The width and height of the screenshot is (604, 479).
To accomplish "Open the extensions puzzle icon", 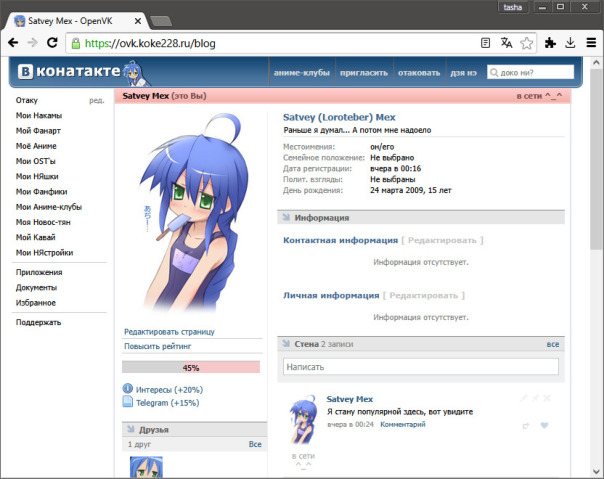I will (550, 43).
